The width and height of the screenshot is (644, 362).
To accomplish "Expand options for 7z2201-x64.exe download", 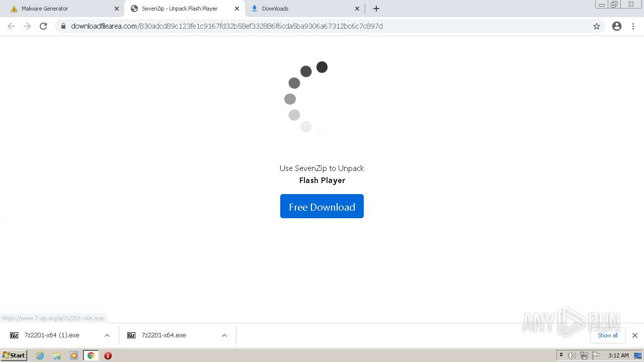I will point(224,335).
